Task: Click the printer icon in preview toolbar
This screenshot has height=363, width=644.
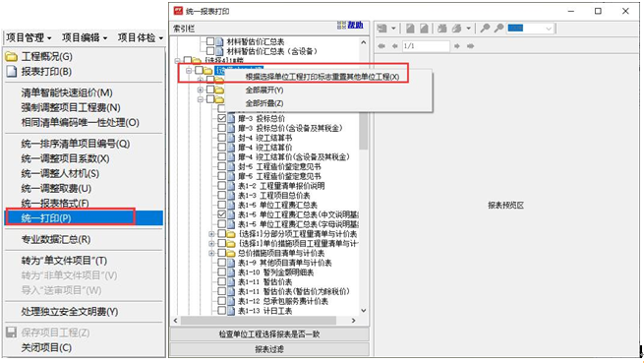Action: pos(441,28)
